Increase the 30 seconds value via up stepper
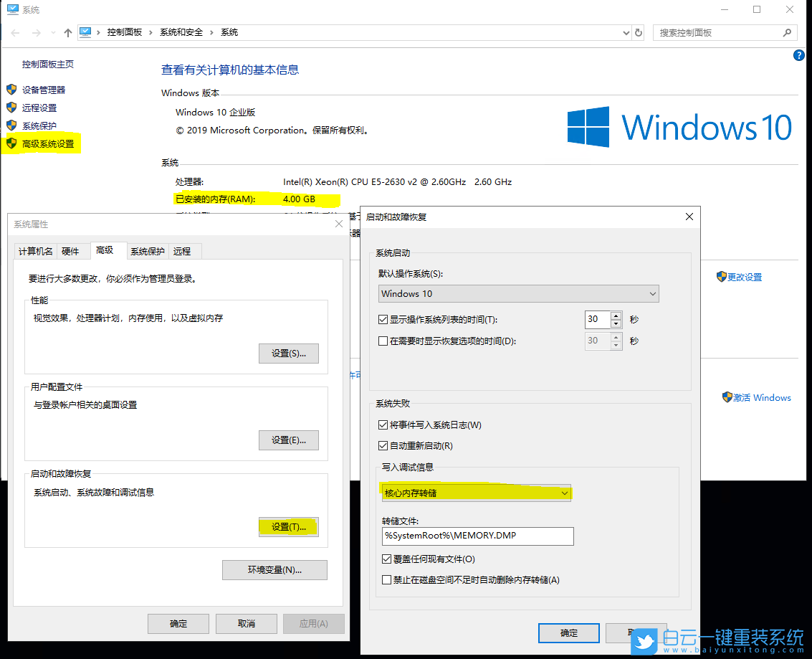The image size is (812, 659). click(615, 316)
